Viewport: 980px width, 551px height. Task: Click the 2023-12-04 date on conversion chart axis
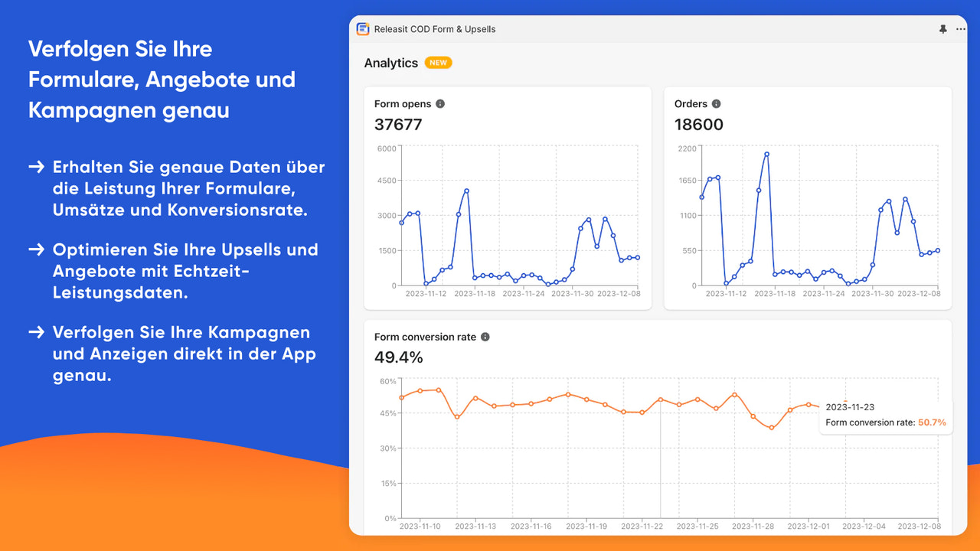tap(864, 527)
